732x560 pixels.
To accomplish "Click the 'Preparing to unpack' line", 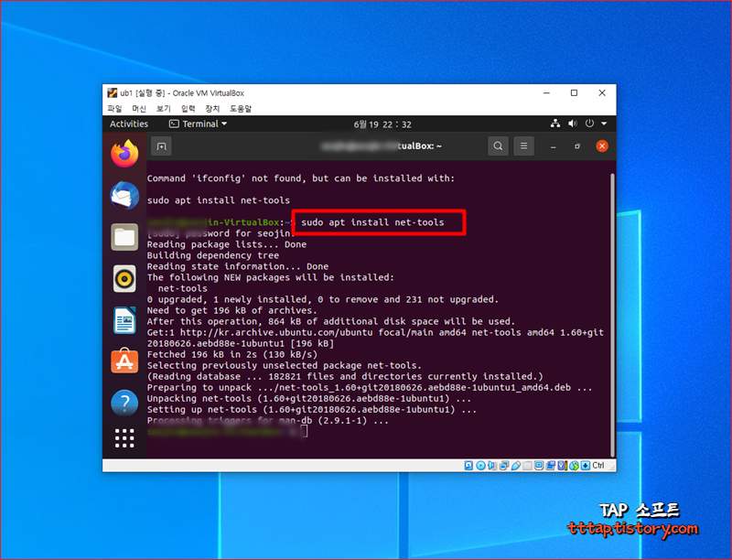I will point(370,388).
